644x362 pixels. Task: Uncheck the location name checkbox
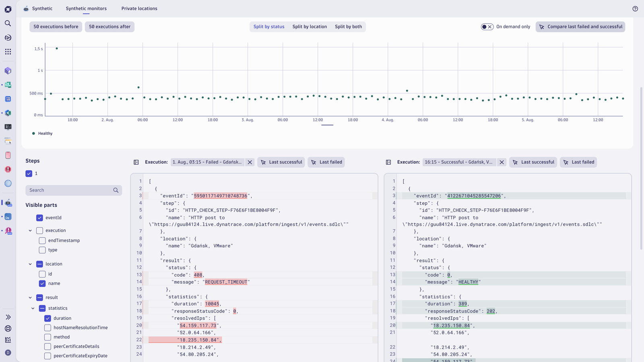coord(42,284)
